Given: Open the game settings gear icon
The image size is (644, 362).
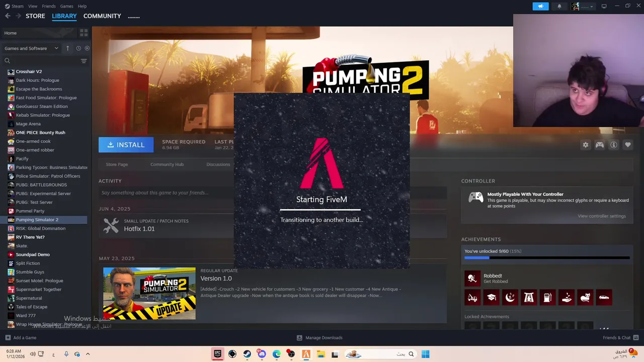Looking at the screenshot, I should pos(586,145).
